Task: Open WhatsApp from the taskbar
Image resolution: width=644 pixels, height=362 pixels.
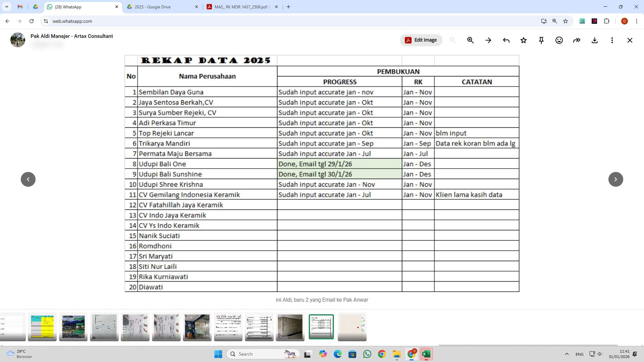Action: click(368, 354)
